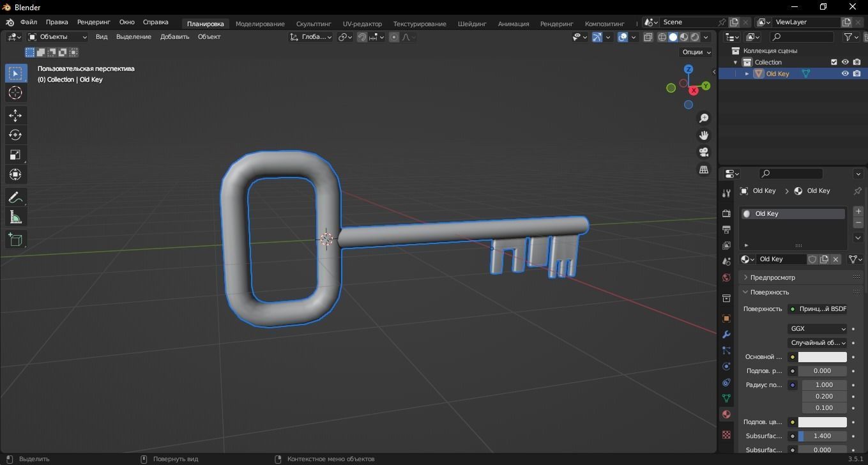Toggle snapping magnet icon
Screen dimensions: 868x465
point(362,37)
